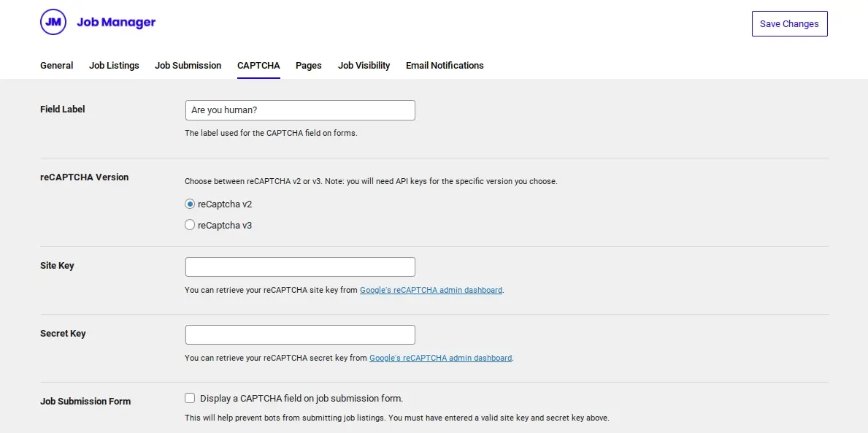Click the 'Field Label' setting heading

coord(63,109)
